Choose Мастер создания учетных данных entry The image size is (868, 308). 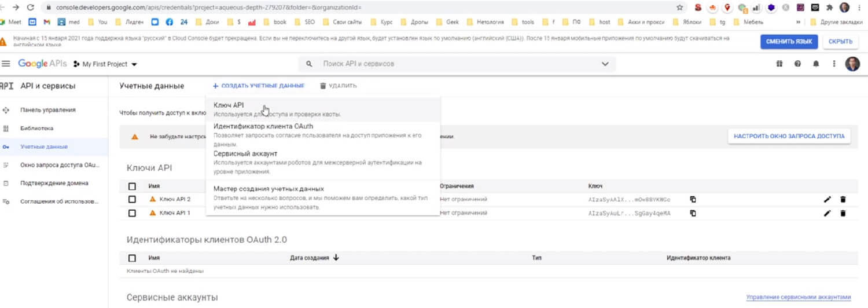click(323, 197)
